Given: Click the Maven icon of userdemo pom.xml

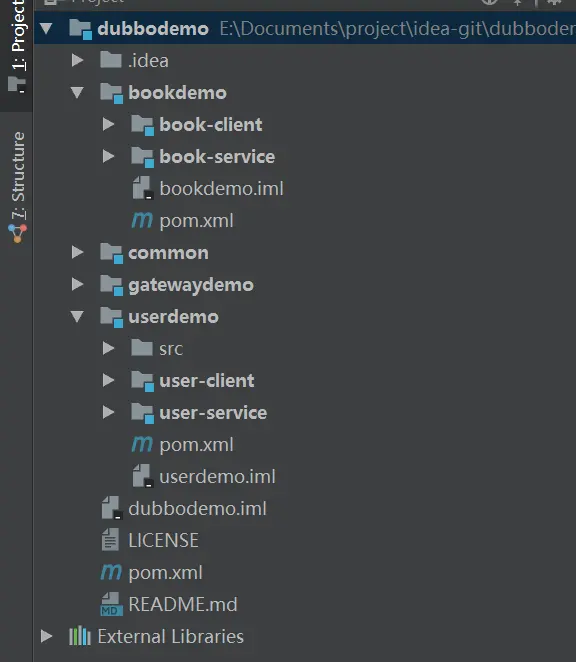Looking at the screenshot, I should [142, 444].
